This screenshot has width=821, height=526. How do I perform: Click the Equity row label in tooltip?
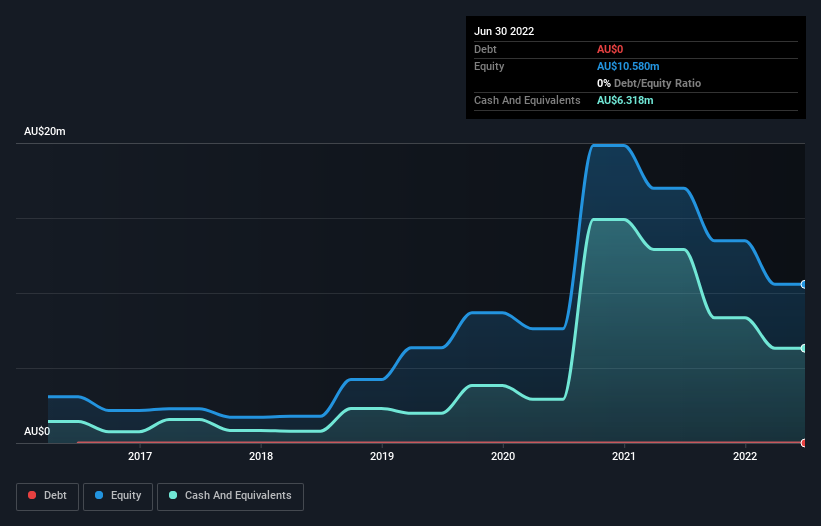tap(489, 66)
